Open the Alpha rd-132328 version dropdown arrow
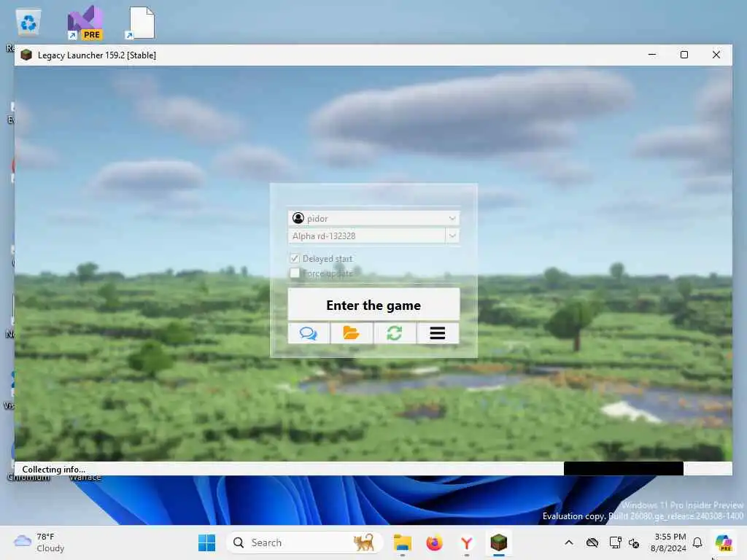Image resolution: width=747 pixels, height=560 pixels. (452, 236)
